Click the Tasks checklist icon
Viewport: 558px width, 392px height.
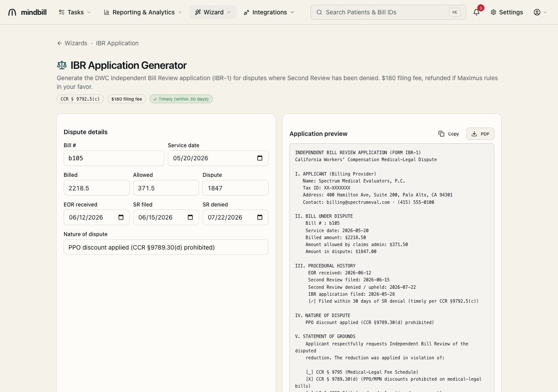62,12
